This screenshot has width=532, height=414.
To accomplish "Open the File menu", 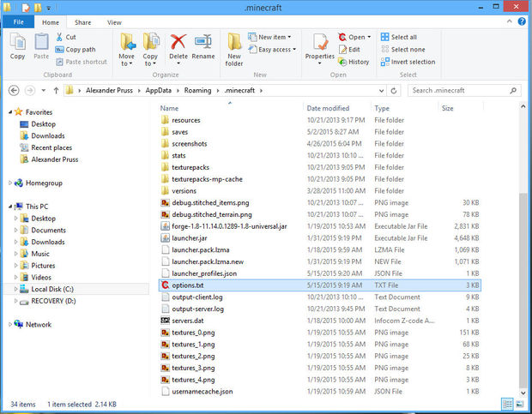I will [18, 22].
